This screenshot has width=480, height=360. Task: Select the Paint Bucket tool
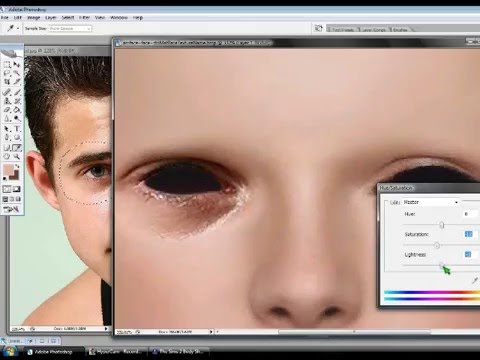[17, 110]
